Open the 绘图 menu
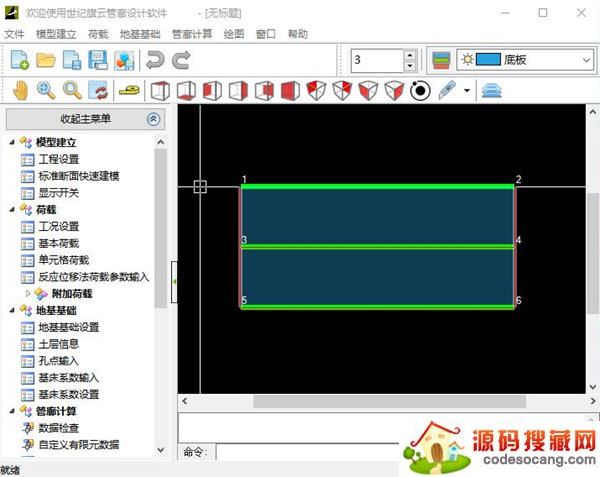 [x=234, y=34]
